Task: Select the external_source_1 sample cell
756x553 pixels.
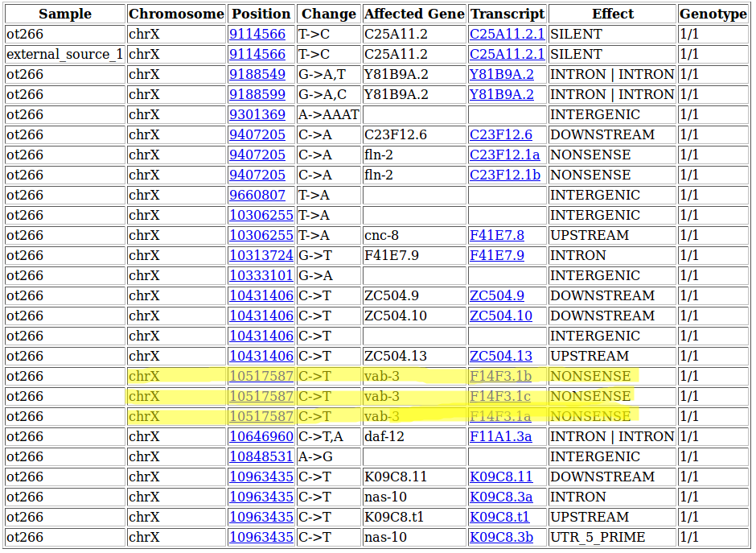Action: click(x=65, y=54)
